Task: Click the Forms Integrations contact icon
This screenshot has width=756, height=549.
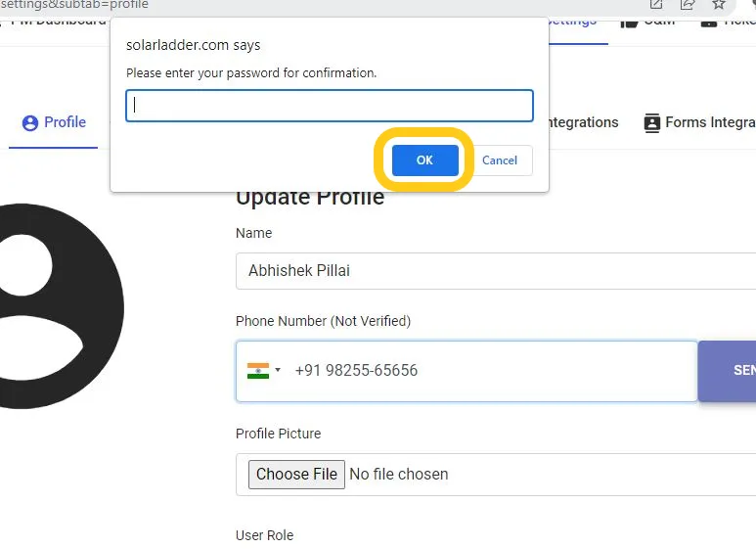Action: point(652,123)
